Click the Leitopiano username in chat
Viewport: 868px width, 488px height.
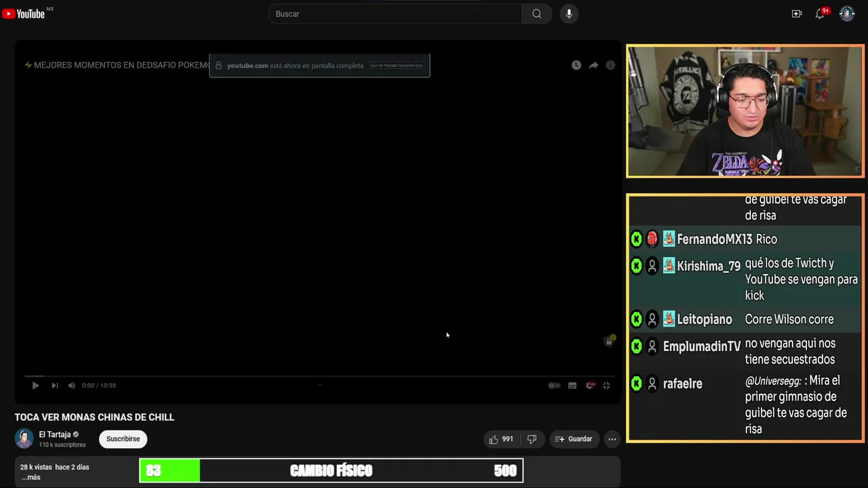pos(705,319)
